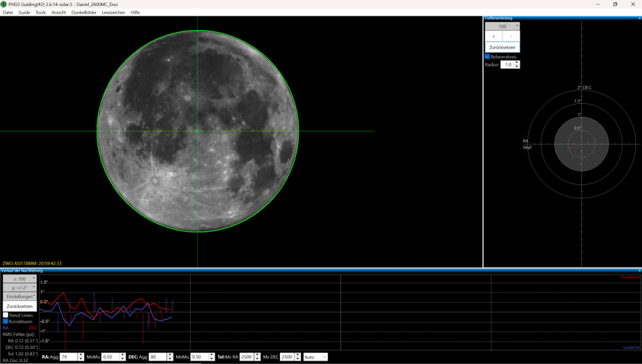Click the - zoom button in Trefferverteilung

[x=511, y=37]
